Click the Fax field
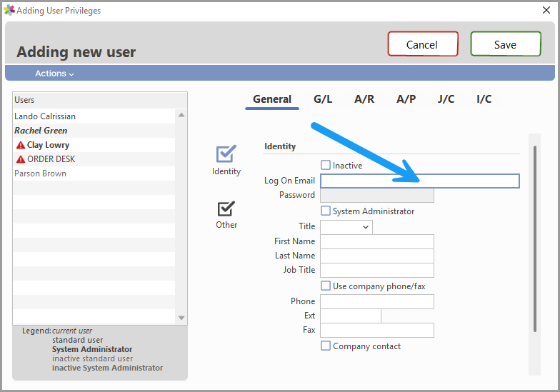Screen dimensions: 560x392 pyautogui.click(x=377, y=330)
